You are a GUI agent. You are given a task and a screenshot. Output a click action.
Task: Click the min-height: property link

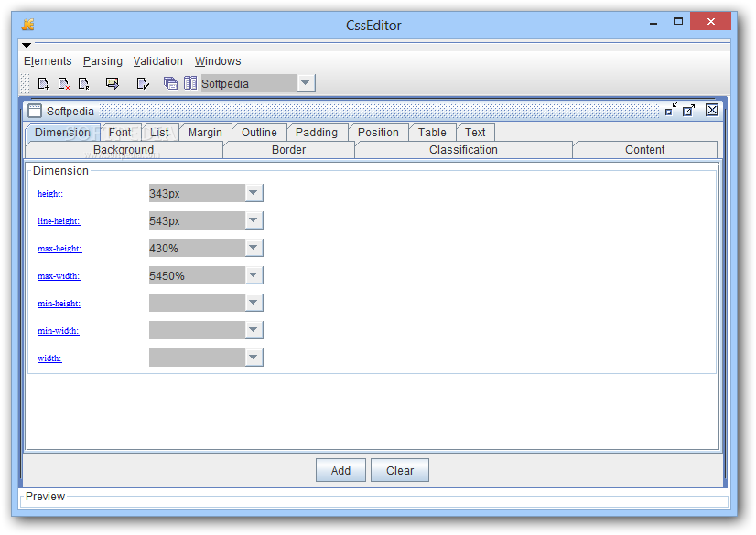click(x=59, y=304)
